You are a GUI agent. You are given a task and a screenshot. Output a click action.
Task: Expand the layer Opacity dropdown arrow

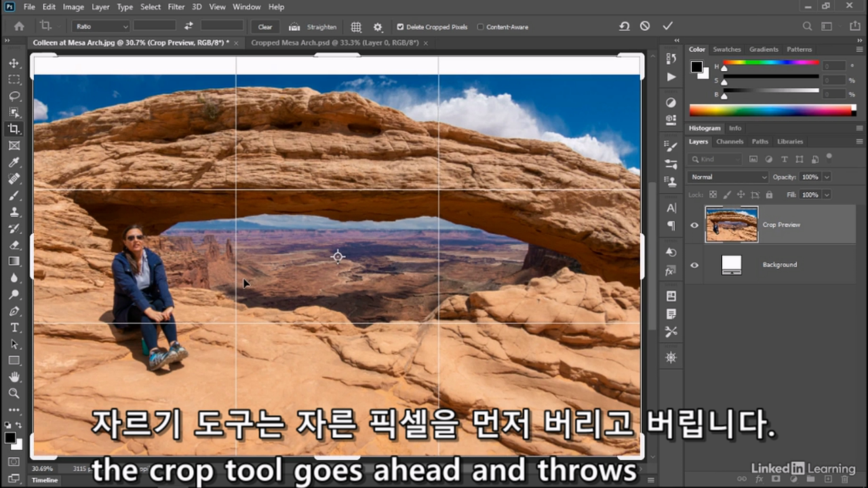(827, 177)
